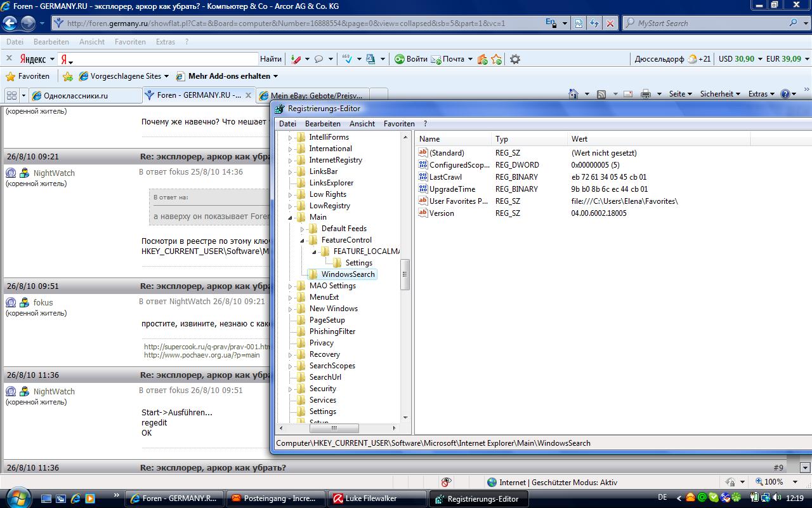812x508 pixels.
Task: Click the USD 30,90 currency rate
Action: (737, 59)
